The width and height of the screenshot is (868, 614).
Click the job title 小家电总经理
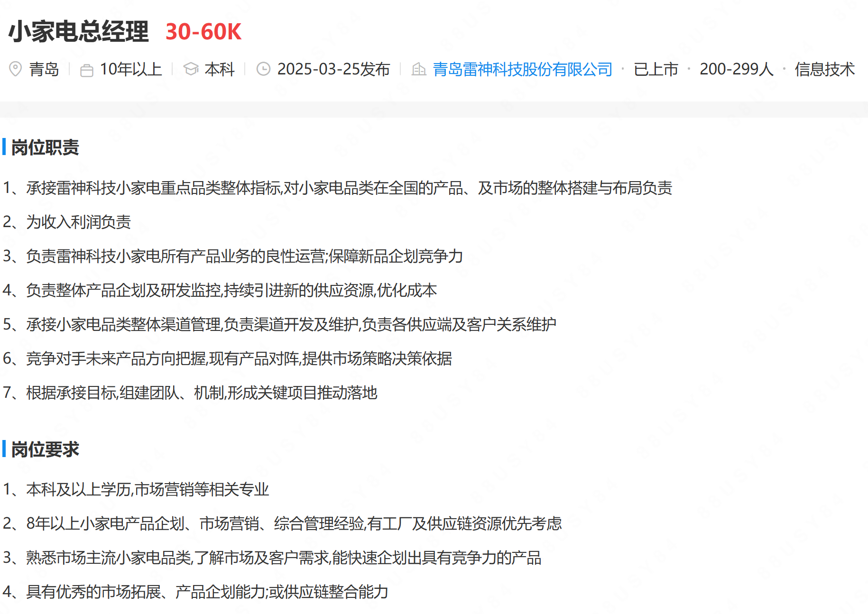click(x=79, y=31)
